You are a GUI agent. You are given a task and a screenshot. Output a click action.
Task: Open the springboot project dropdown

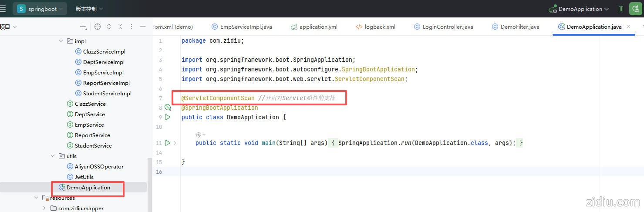pyautogui.click(x=40, y=9)
